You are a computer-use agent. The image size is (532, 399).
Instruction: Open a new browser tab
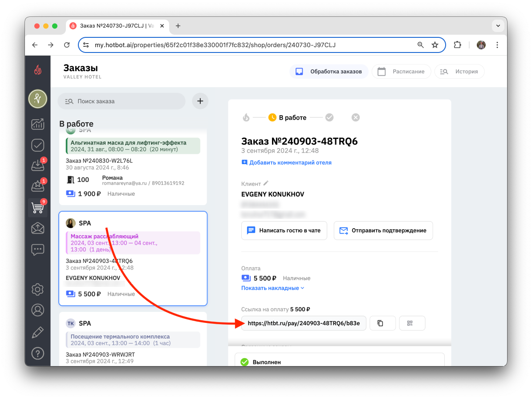[178, 26]
